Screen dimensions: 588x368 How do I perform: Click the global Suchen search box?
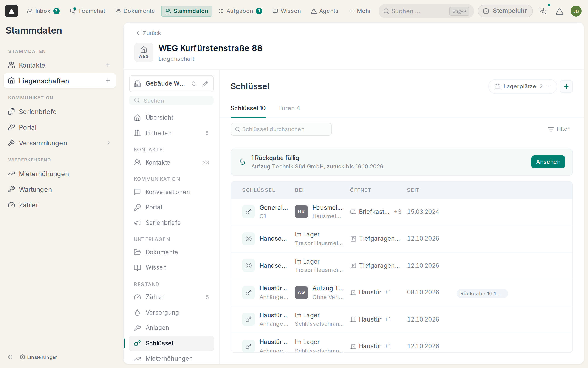[x=426, y=11]
